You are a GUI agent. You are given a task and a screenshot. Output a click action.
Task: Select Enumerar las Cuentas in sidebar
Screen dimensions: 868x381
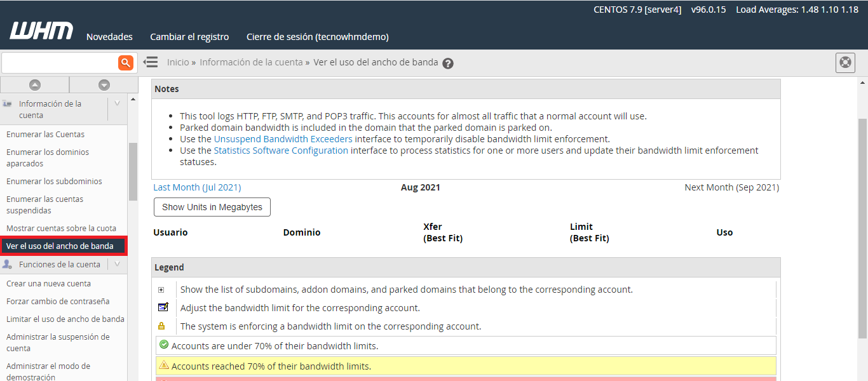(x=45, y=134)
